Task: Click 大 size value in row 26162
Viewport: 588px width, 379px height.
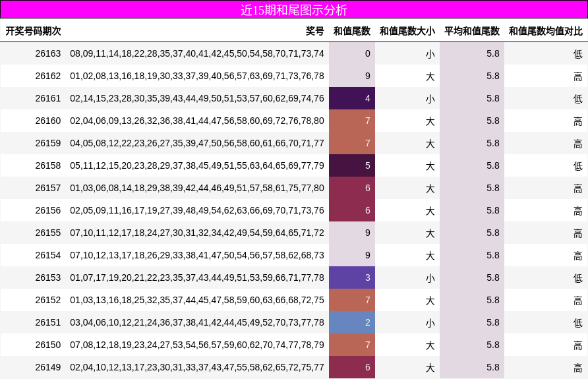Action: [x=430, y=76]
